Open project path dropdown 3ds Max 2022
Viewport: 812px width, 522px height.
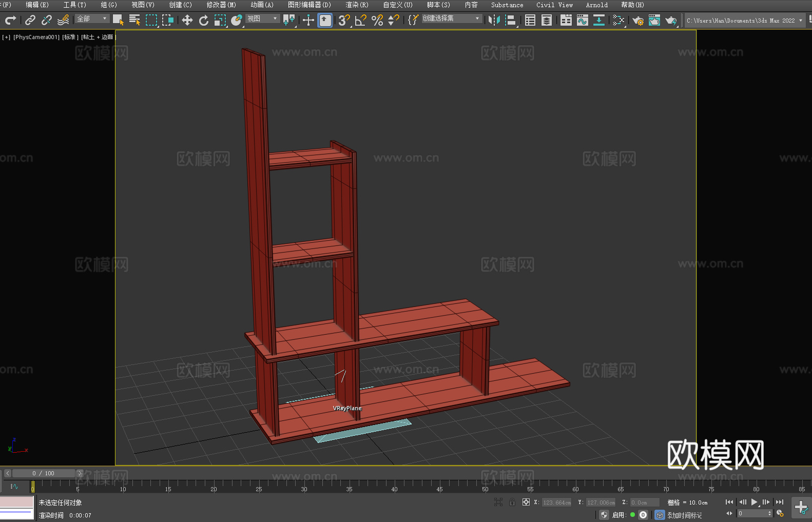[744, 21]
